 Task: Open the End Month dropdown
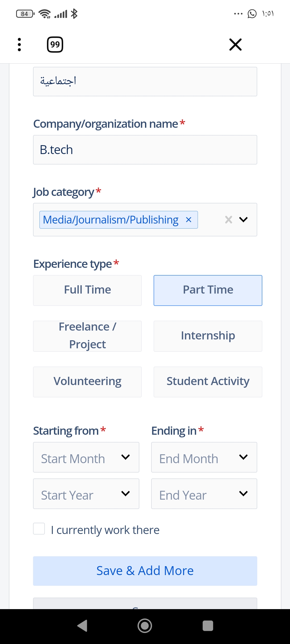[204, 457]
